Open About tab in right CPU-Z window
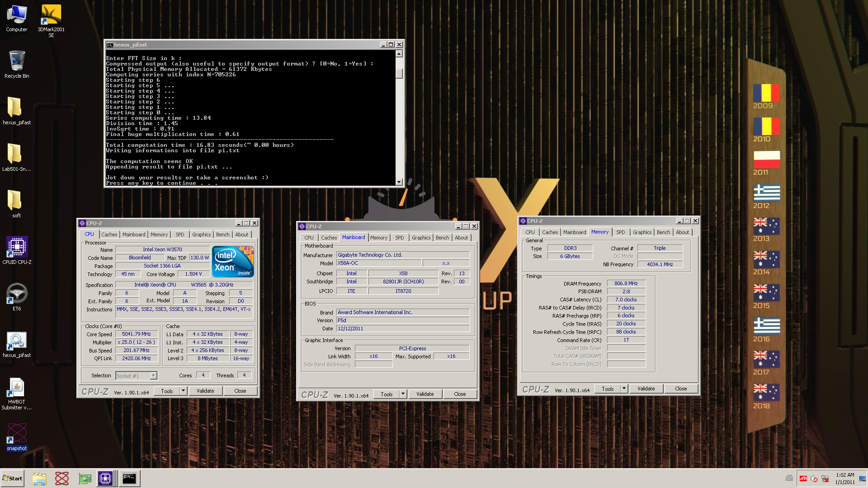The width and height of the screenshot is (868, 488). point(682,232)
